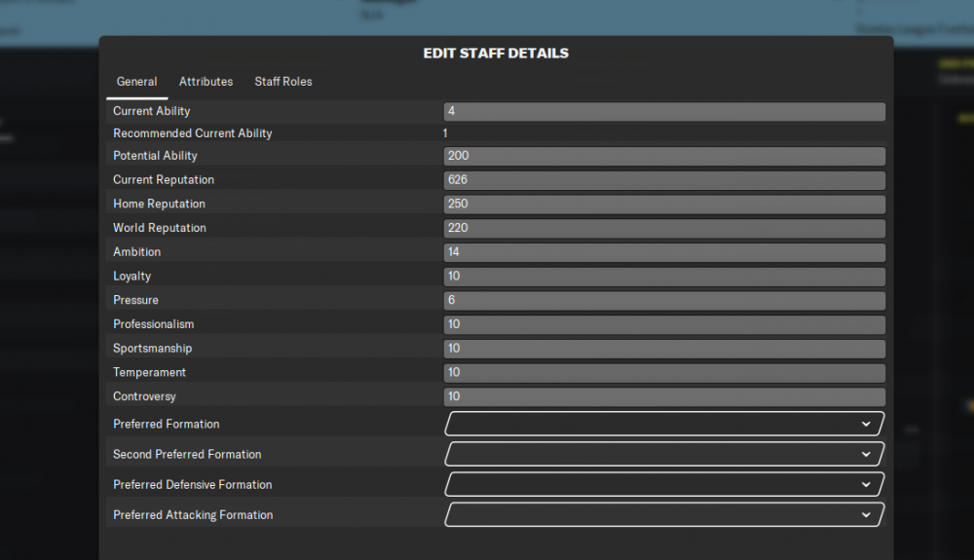The image size is (974, 560).
Task: Open the Staff Roles tab
Action: pyautogui.click(x=283, y=82)
